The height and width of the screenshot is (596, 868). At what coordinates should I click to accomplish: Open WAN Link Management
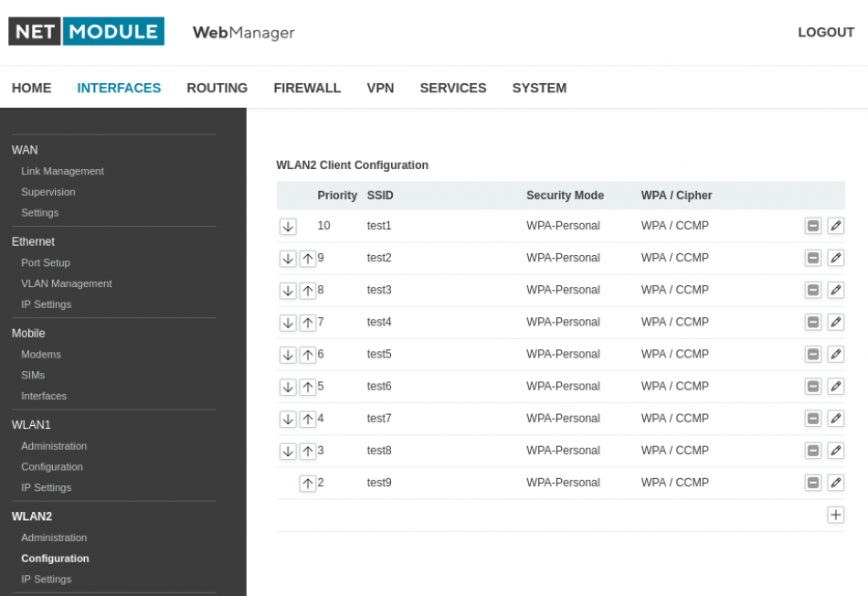point(62,171)
